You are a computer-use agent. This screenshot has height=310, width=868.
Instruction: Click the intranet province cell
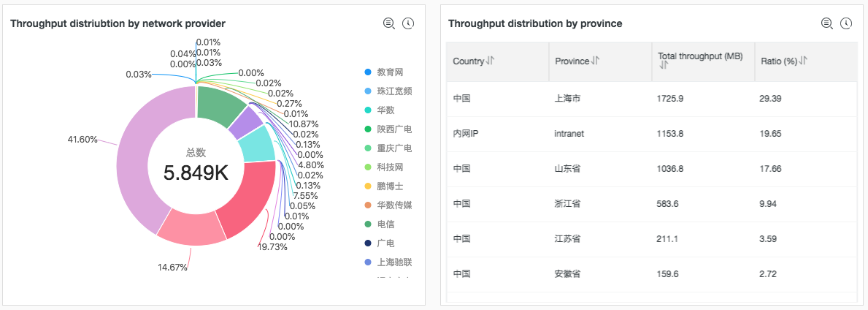(x=569, y=134)
